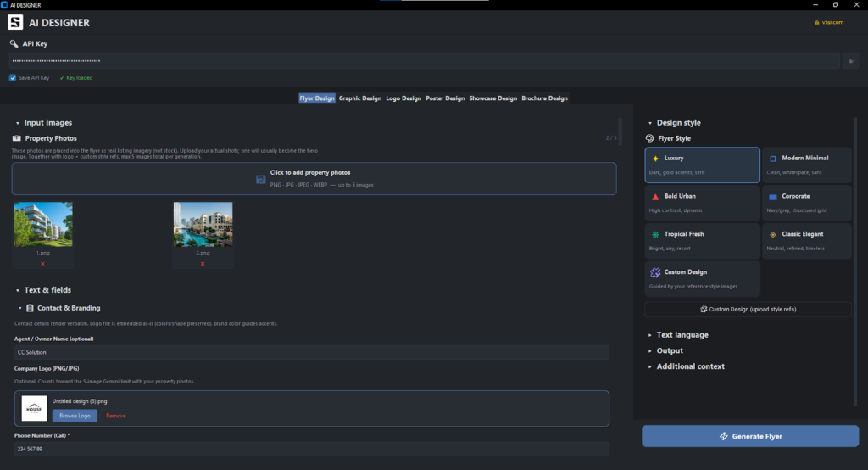The height and width of the screenshot is (470, 868).
Task: Click the red X under 1.png
Action: click(42, 264)
